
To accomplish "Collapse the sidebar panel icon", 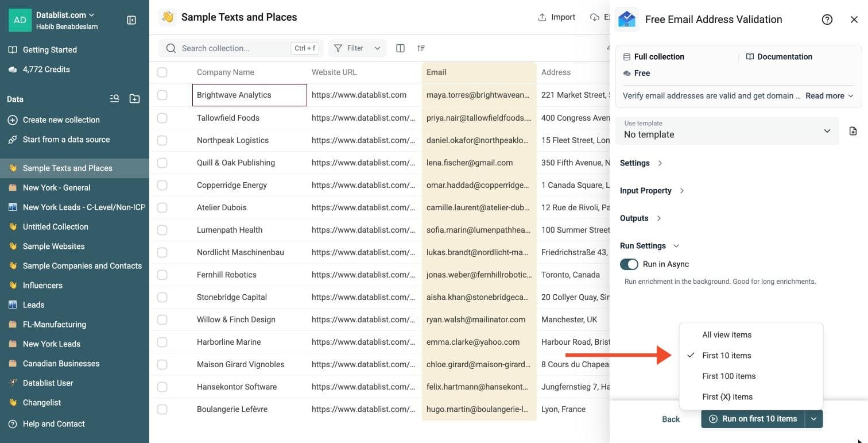I will 131,20.
